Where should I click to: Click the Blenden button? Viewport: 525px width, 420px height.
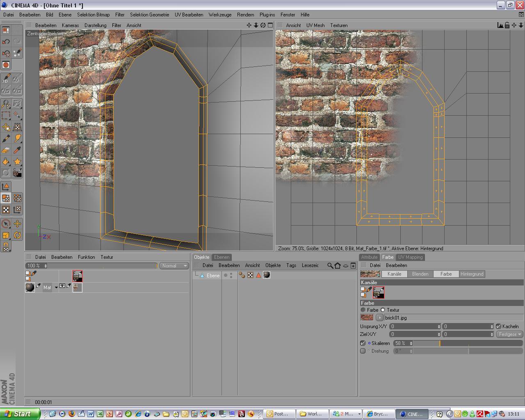click(420, 274)
